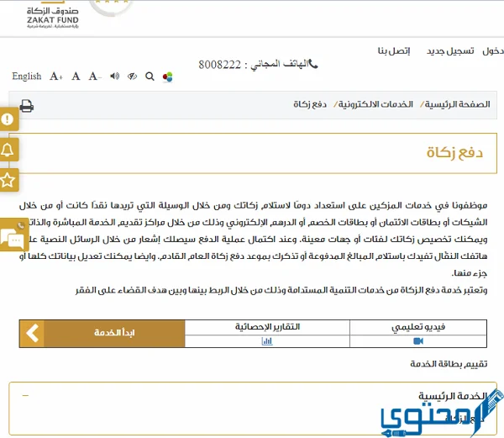Click the white chevron arrow on start button

coord(33,333)
